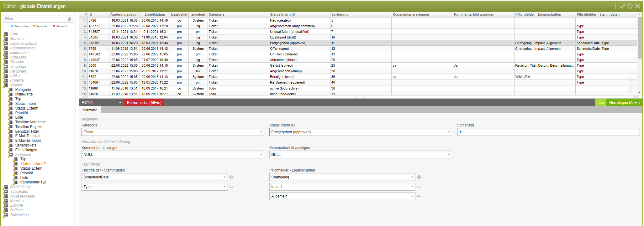This screenshot has width=644, height=226.
Task: Sort table by Sortierung column header
Action: [340, 15]
